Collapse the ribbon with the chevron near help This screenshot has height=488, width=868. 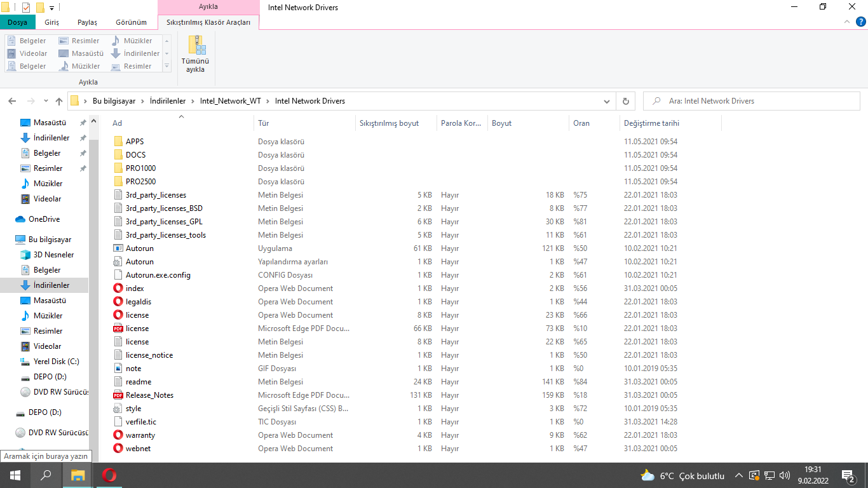846,22
